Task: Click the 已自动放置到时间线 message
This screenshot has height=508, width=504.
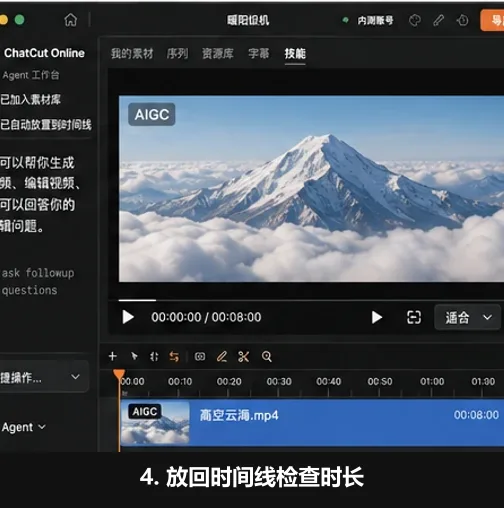Action: click(x=46, y=125)
